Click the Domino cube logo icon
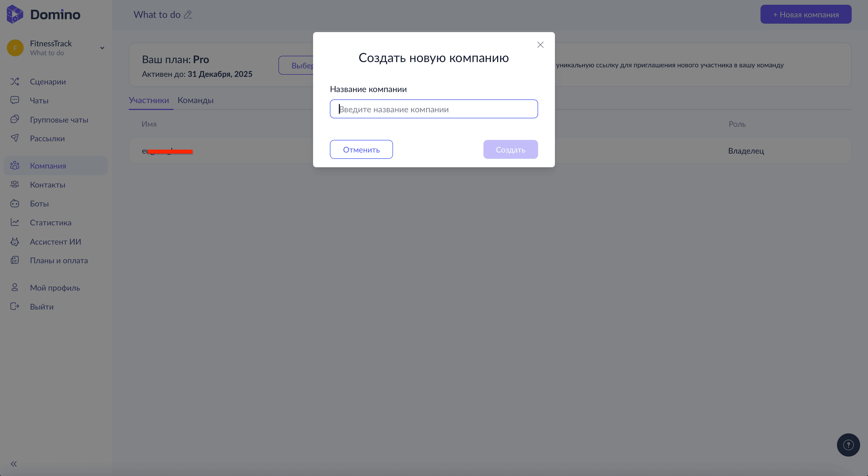 (15, 14)
